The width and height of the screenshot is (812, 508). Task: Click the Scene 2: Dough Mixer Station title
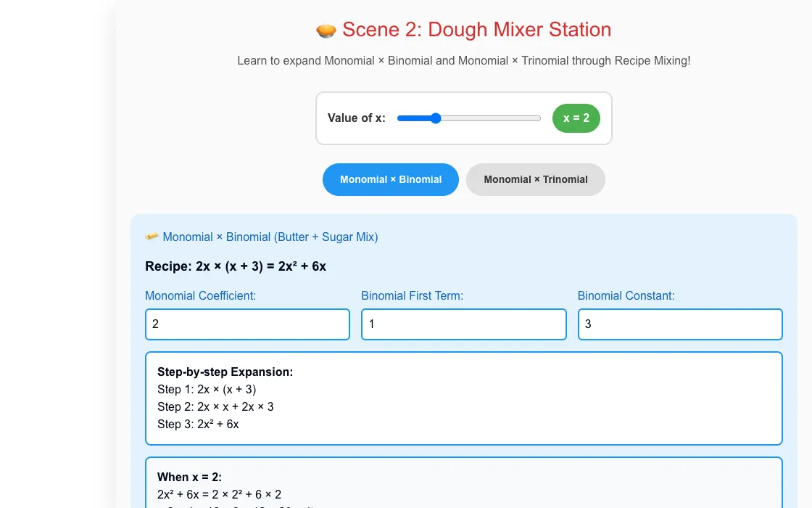tap(476, 30)
